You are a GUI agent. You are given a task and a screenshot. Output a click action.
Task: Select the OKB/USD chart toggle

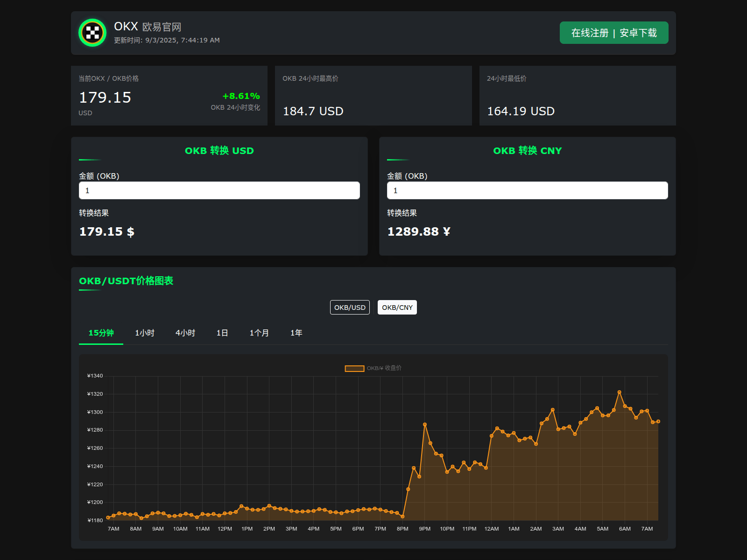click(x=350, y=308)
